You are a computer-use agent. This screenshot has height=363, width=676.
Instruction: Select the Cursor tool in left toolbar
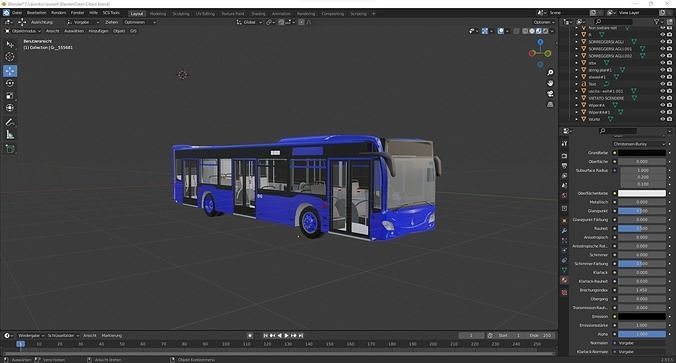point(9,56)
